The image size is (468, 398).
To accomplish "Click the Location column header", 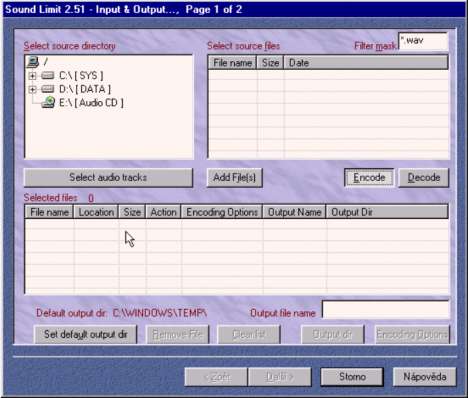I will (x=96, y=212).
